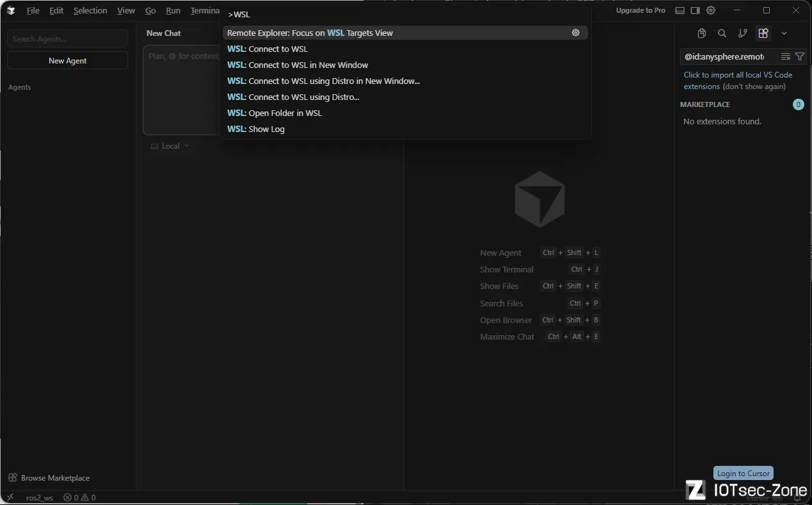
Task: Open the View menu
Action: point(126,10)
